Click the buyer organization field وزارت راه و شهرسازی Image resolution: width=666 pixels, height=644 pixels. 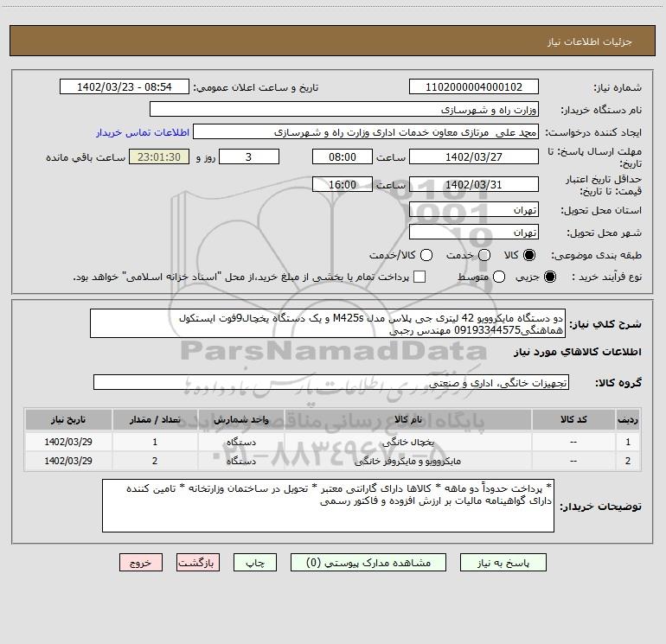pyautogui.click(x=344, y=110)
